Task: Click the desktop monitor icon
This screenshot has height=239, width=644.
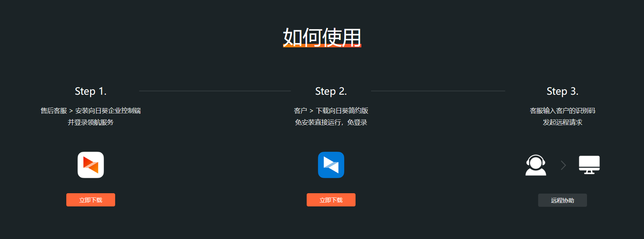Action: click(589, 165)
